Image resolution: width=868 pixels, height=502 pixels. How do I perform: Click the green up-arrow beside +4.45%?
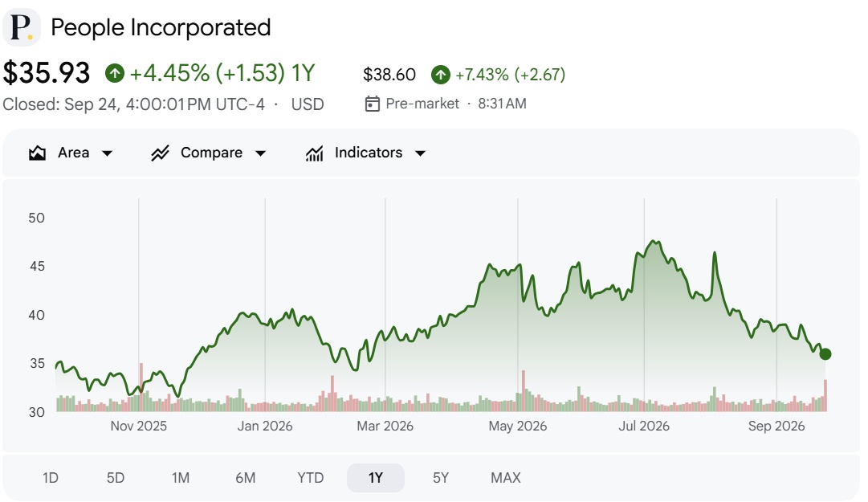click(x=115, y=73)
